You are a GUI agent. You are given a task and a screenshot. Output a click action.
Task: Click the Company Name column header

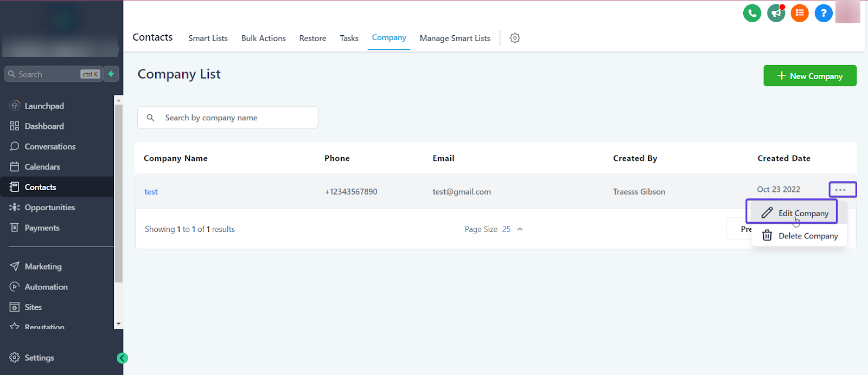[176, 158]
